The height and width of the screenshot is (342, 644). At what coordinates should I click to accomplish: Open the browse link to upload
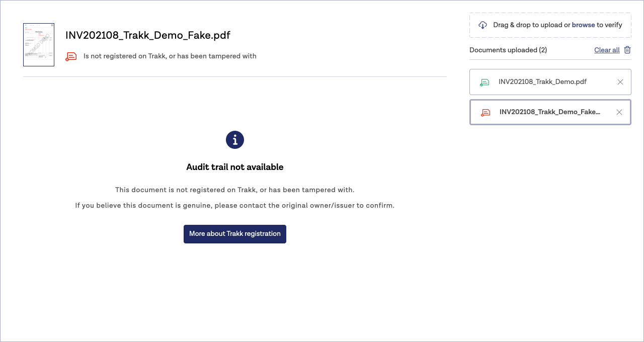click(x=583, y=25)
